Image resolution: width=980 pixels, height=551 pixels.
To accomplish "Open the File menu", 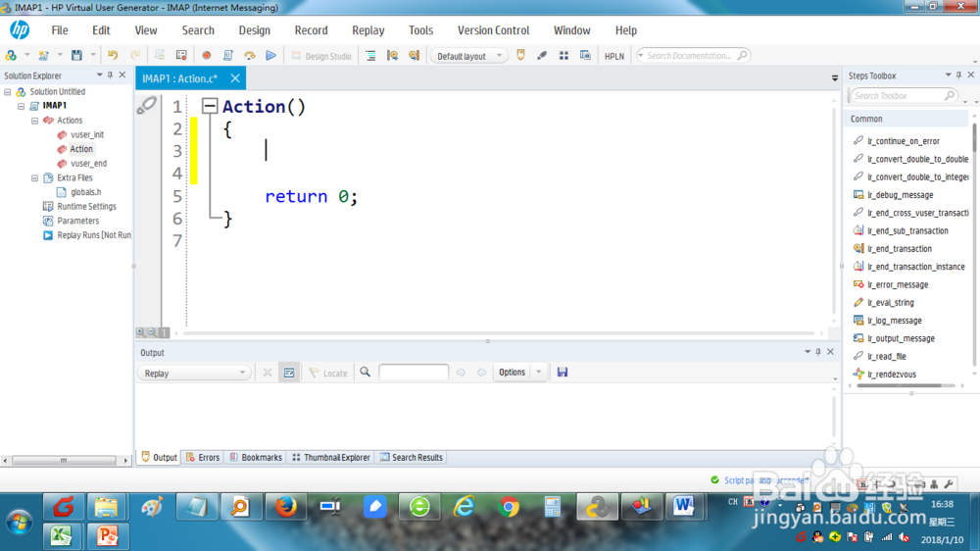I will (x=60, y=30).
